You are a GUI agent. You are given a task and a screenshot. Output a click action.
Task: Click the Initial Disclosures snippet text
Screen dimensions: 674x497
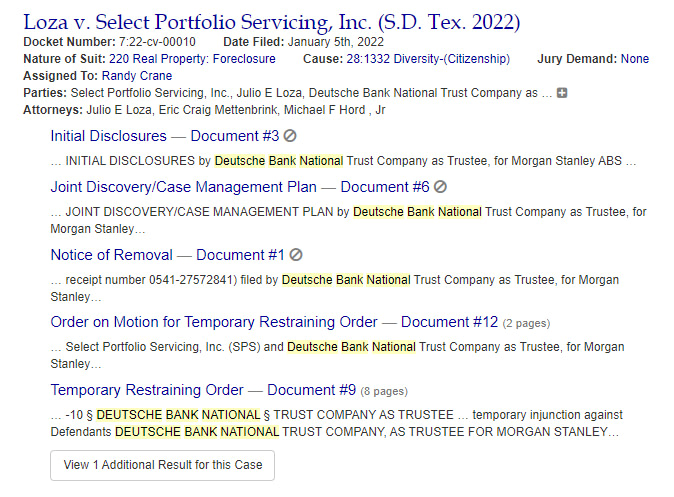pos(343,160)
